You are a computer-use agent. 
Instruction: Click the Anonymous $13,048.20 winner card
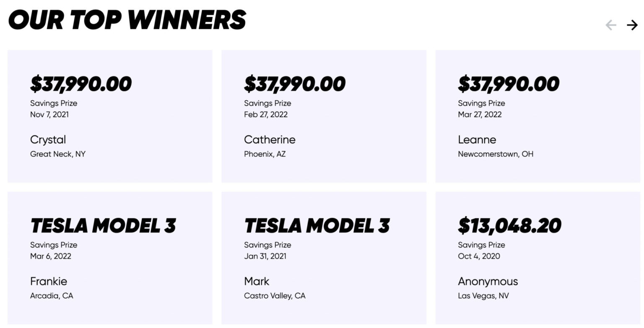coord(538,258)
